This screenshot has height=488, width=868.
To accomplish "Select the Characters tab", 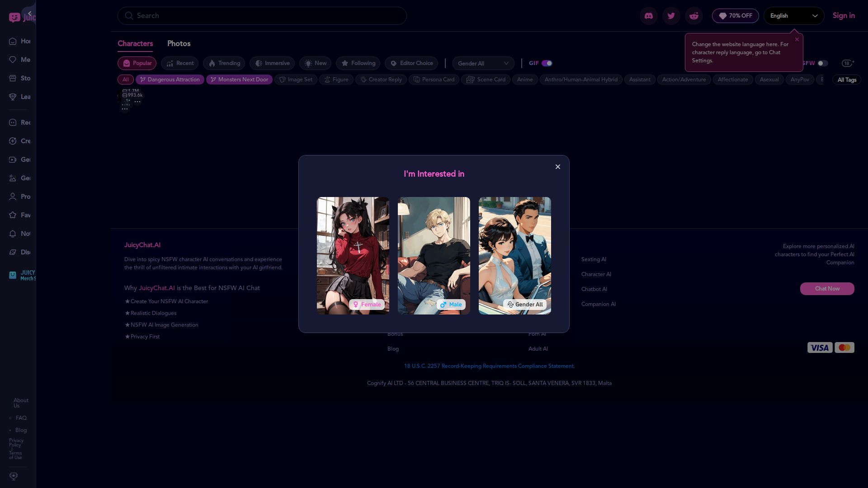I will click(x=135, y=43).
